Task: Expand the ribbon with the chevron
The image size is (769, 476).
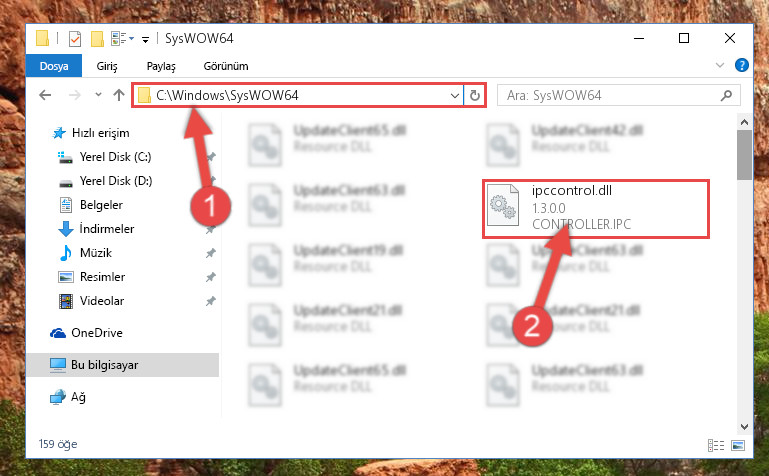Action: point(719,65)
